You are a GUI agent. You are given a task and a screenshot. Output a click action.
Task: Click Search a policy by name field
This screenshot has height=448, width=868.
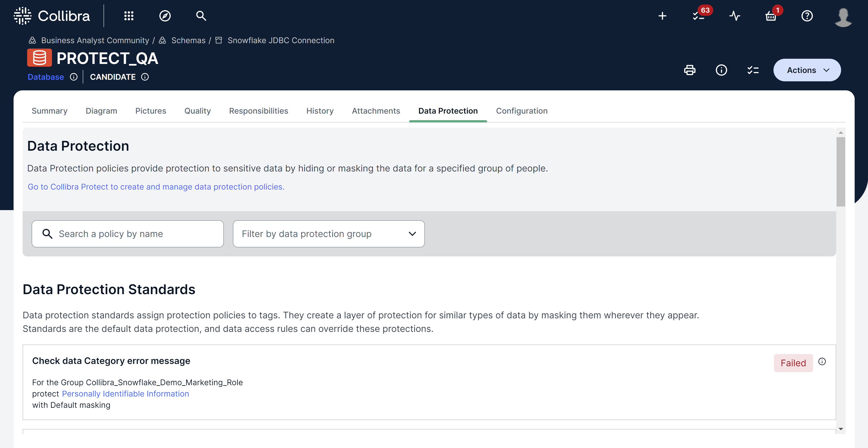(x=128, y=234)
